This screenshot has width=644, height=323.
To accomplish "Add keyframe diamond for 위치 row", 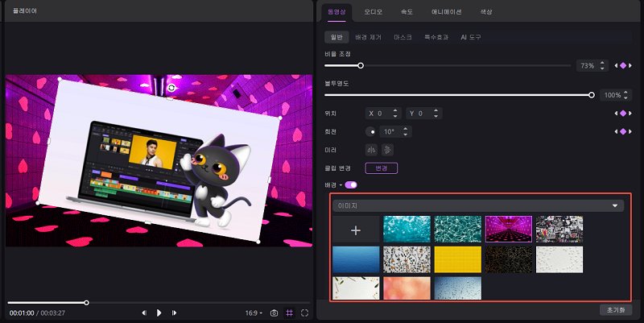I will [x=623, y=114].
